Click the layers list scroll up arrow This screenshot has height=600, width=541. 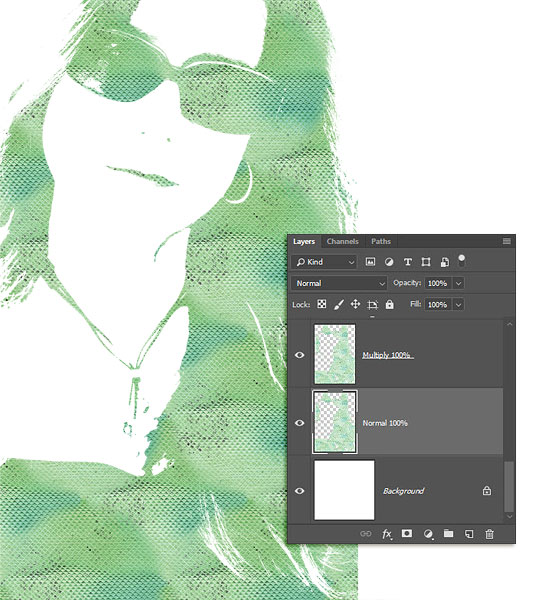click(509, 324)
